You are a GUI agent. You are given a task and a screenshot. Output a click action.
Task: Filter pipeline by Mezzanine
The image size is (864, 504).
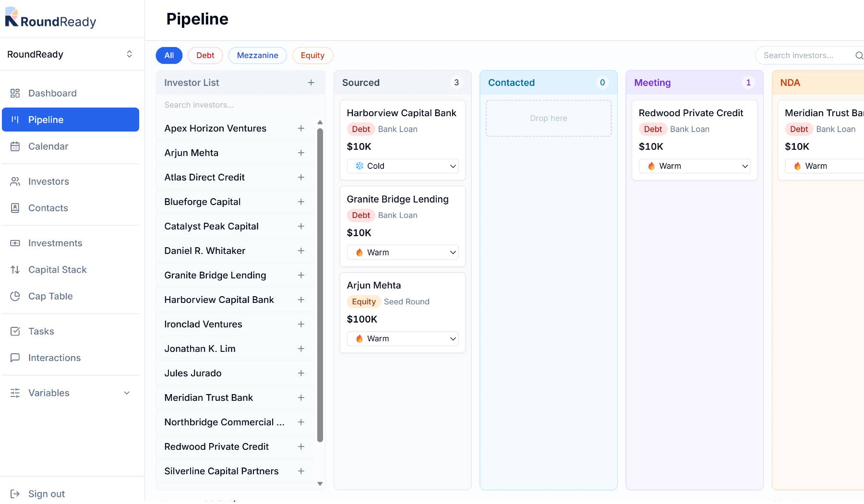click(x=258, y=55)
